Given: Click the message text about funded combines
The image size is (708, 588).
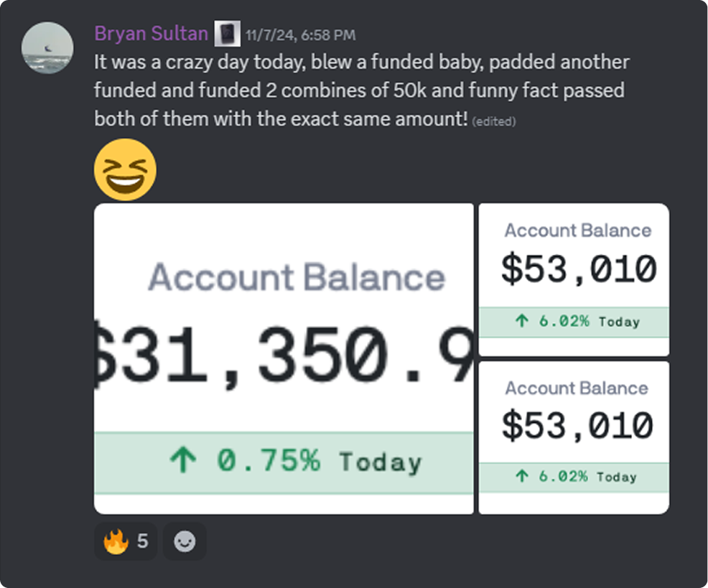Looking at the screenshot, I should 362,90.
